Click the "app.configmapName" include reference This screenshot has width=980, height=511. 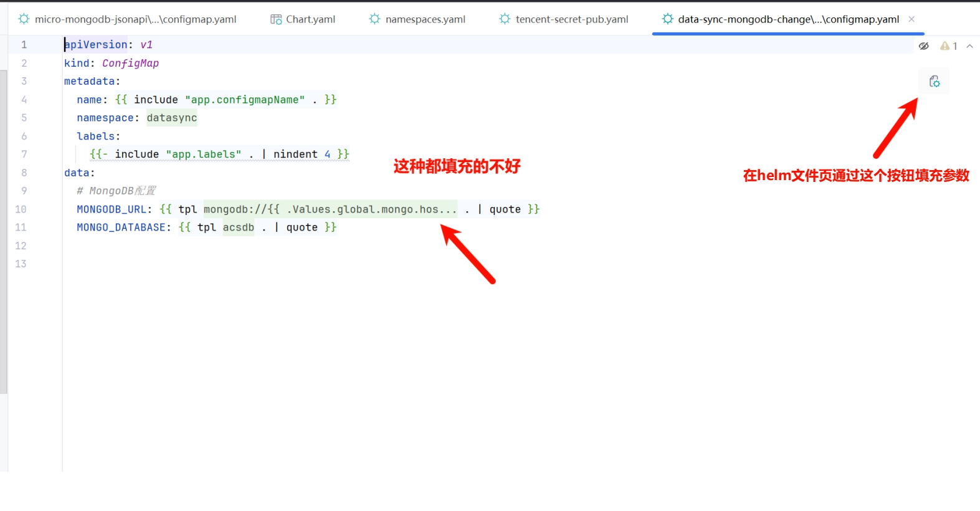[245, 100]
